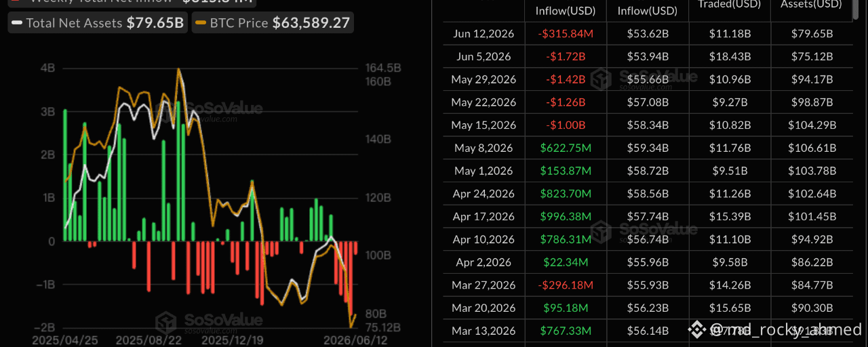Click the $86.22B net assets cell
The image size is (868, 347).
click(812, 262)
